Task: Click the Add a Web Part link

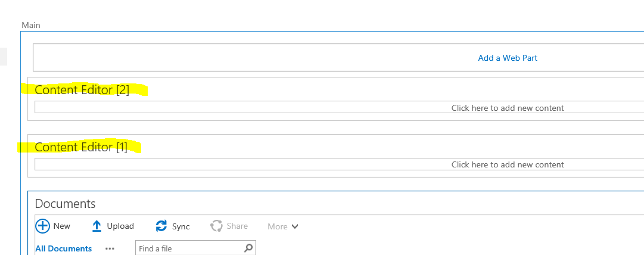Action: [508, 58]
